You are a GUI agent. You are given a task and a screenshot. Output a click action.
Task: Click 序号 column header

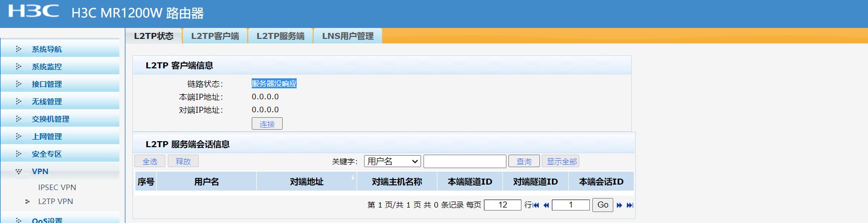pyautogui.click(x=146, y=182)
